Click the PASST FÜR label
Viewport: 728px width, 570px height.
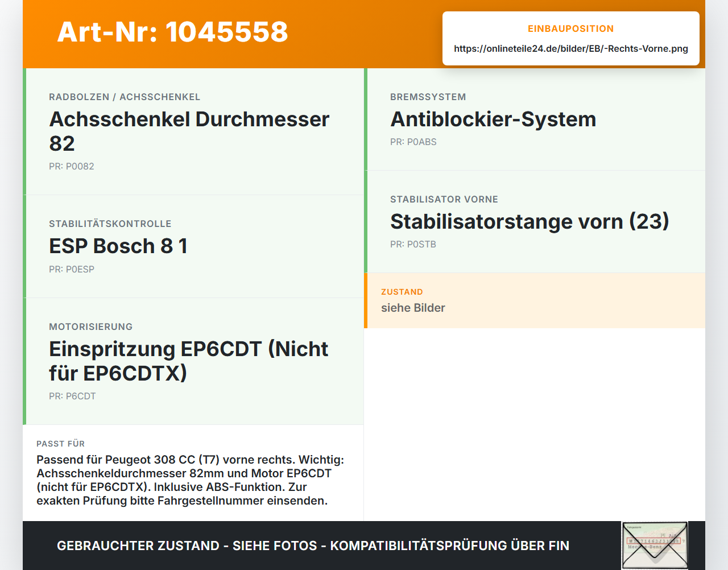pos(61,444)
